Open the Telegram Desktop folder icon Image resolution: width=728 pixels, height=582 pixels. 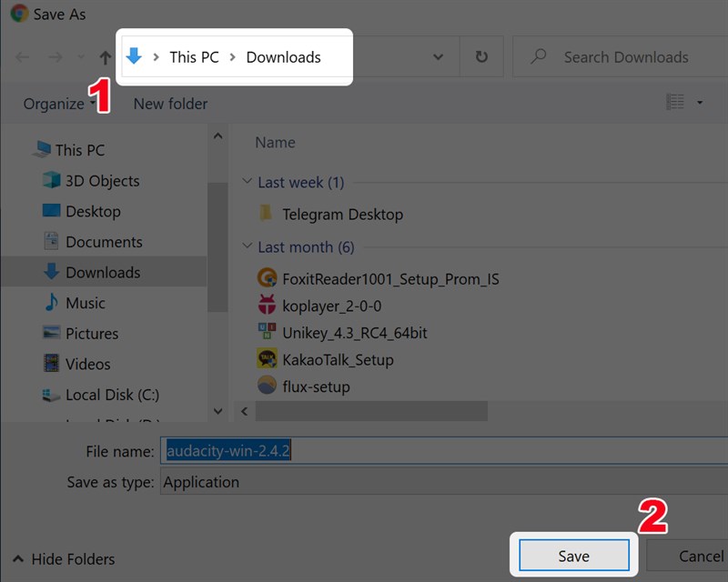coord(267,214)
